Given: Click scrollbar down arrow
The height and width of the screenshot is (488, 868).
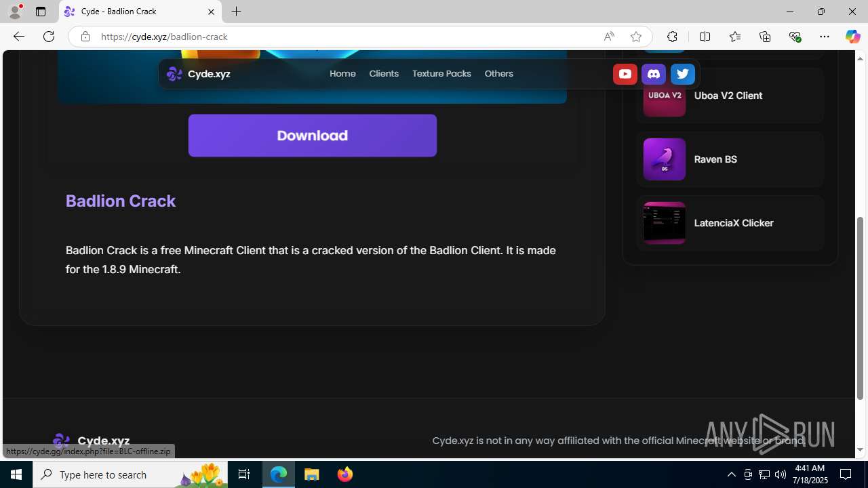Looking at the screenshot, I should [861, 450].
